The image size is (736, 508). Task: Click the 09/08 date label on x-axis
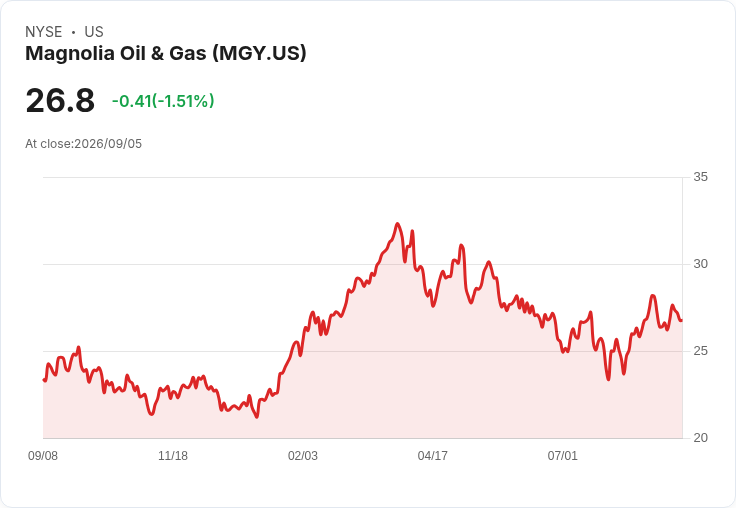click(x=43, y=455)
